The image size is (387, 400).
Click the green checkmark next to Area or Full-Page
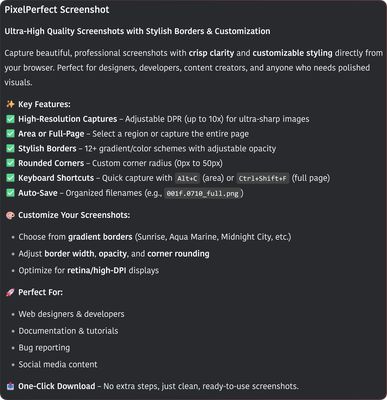(10, 134)
